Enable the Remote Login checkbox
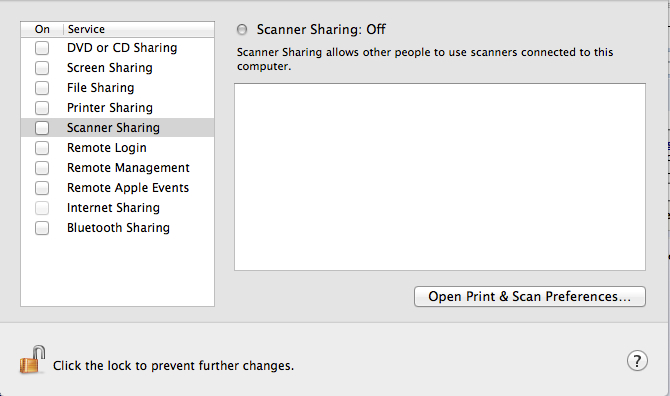Viewport: 670px width, 396px height. click(x=42, y=148)
